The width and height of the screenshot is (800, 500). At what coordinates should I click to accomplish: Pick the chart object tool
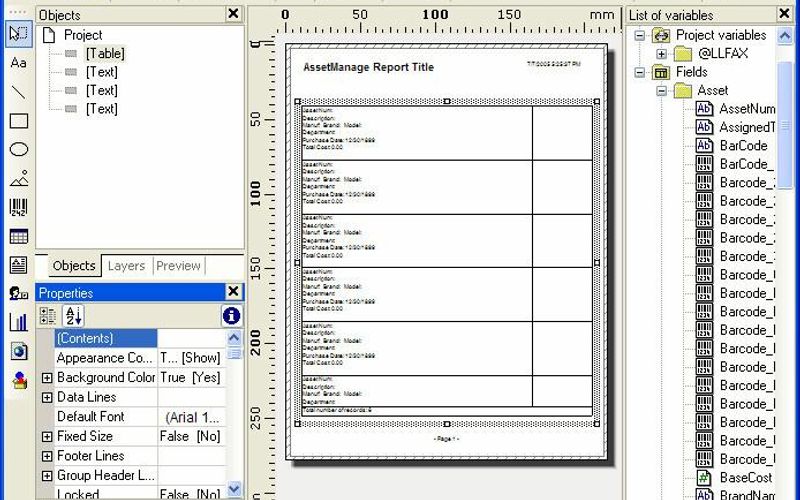tap(18, 322)
